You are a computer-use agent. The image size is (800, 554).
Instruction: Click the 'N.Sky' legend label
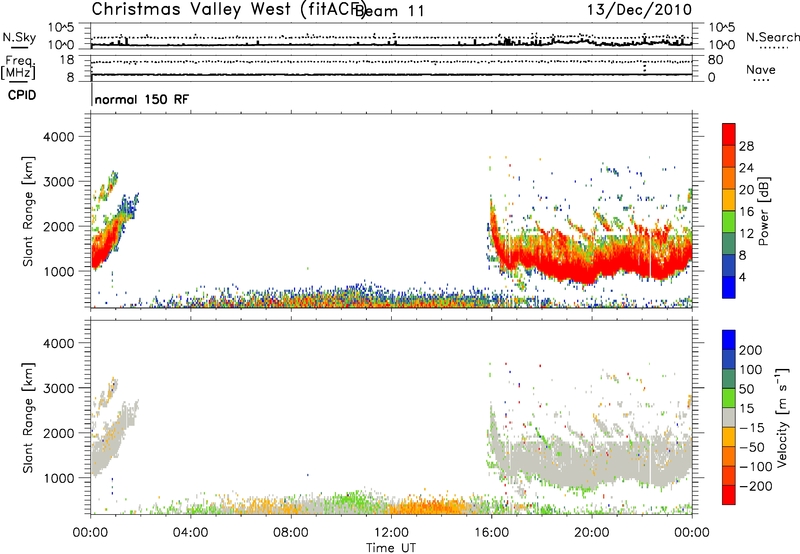pos(19,37)
